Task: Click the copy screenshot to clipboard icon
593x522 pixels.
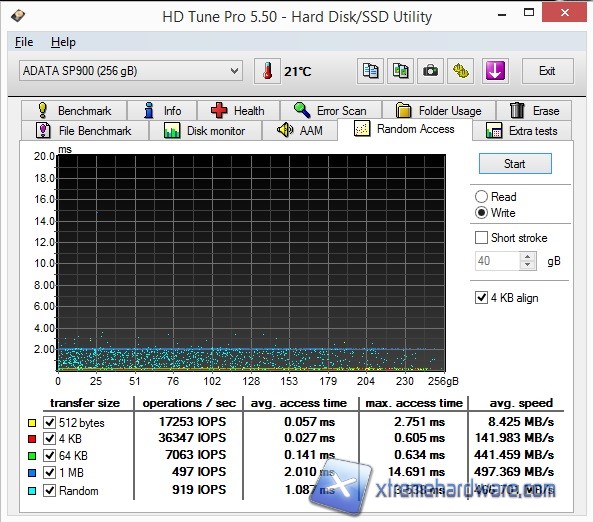Action: pos(401,71)
